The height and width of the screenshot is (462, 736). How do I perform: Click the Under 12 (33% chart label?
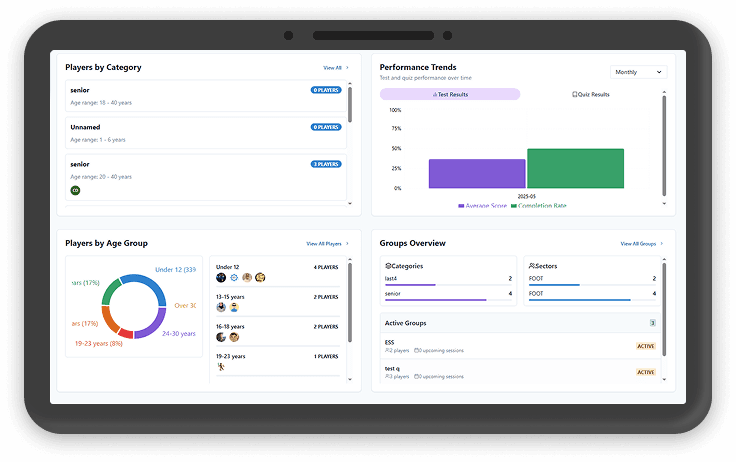(x=176, y=270)
